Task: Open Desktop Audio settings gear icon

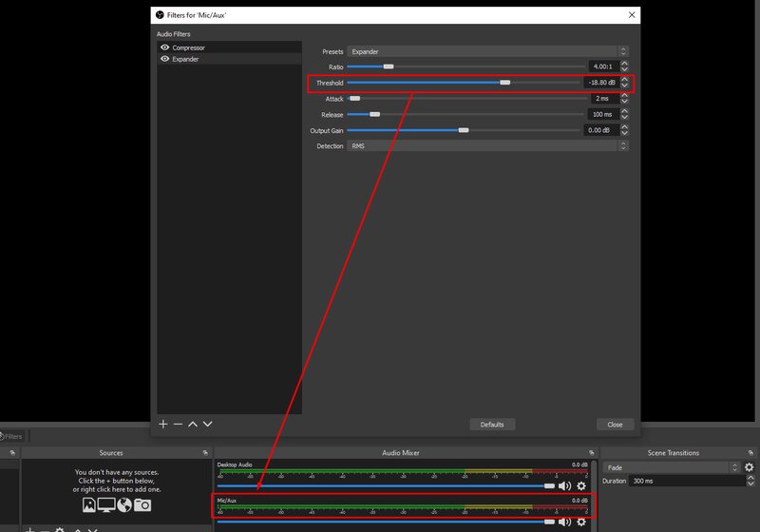Action: point(581,485)
